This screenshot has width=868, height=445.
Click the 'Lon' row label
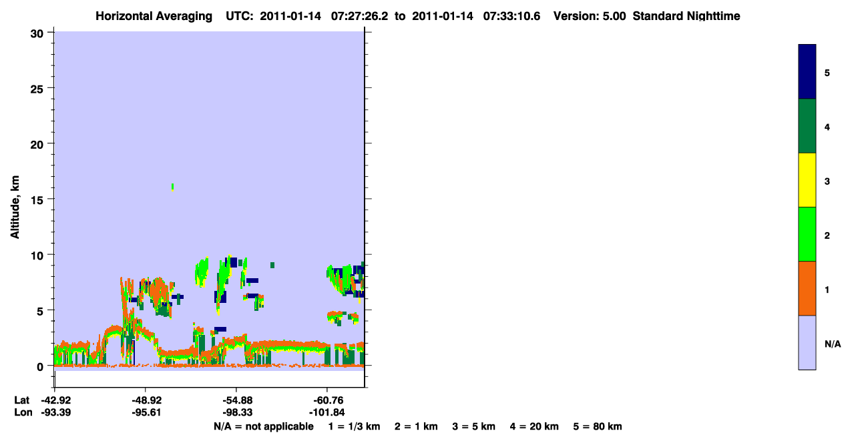click(x=22, y=413)
